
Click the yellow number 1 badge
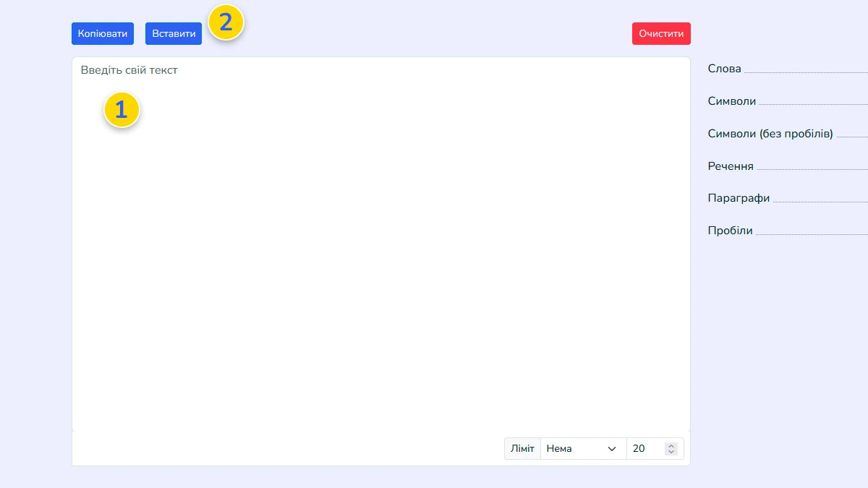click(122, 110)
